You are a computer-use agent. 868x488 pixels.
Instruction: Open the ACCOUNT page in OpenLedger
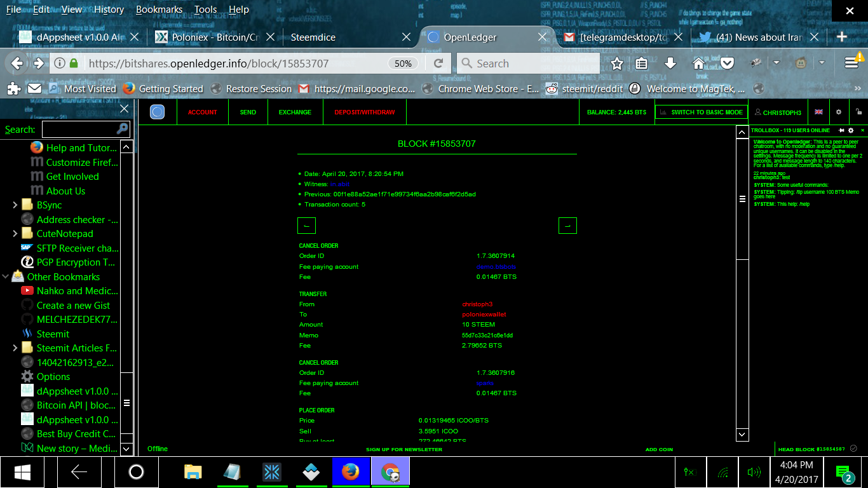203,112
